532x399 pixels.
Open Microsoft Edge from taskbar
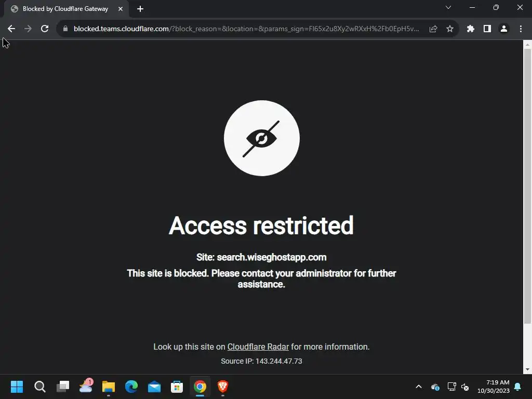[131, 387]
